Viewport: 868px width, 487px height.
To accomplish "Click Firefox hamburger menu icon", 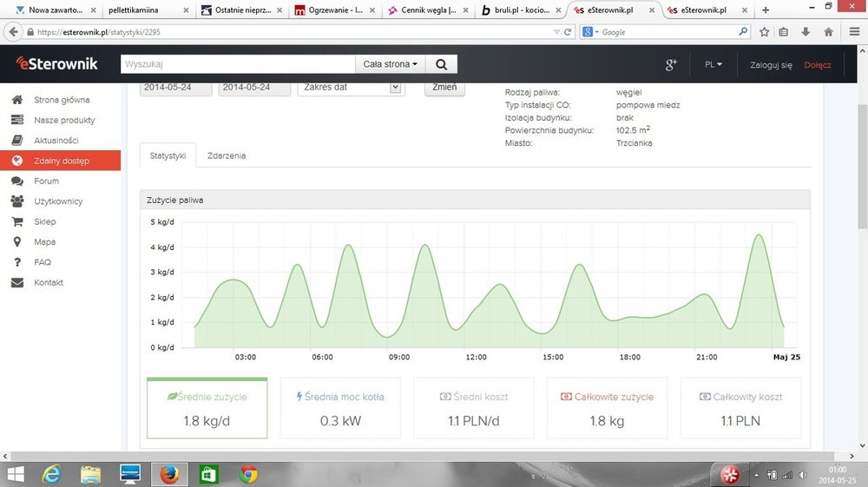I will [x=853, y=32].
